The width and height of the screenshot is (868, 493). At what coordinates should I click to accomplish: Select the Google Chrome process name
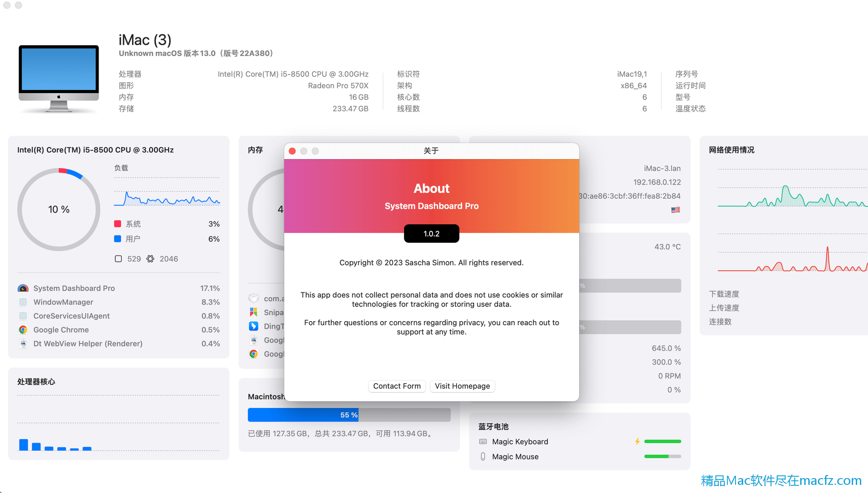pos(61,330)
